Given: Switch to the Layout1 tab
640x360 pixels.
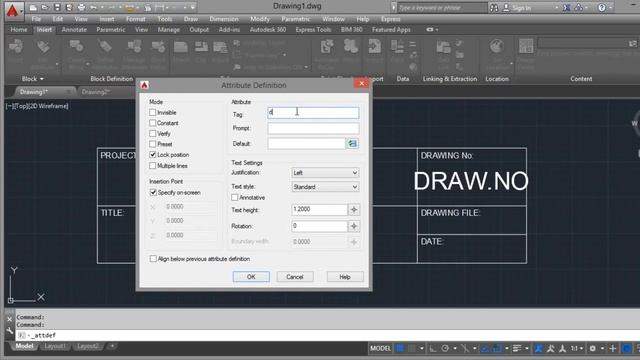Looking at the screenshot, I should click(55, 347).
